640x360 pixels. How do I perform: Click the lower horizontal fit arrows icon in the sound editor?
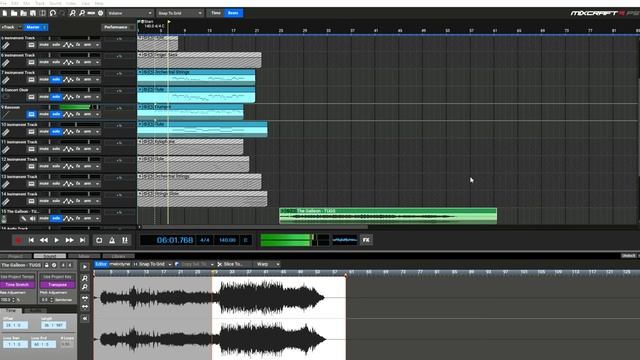point(84,307)
